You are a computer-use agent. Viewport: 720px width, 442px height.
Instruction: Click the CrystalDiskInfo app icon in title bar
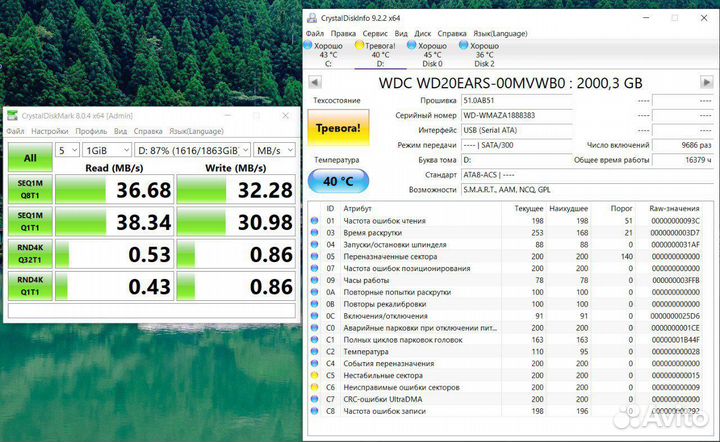312,18
